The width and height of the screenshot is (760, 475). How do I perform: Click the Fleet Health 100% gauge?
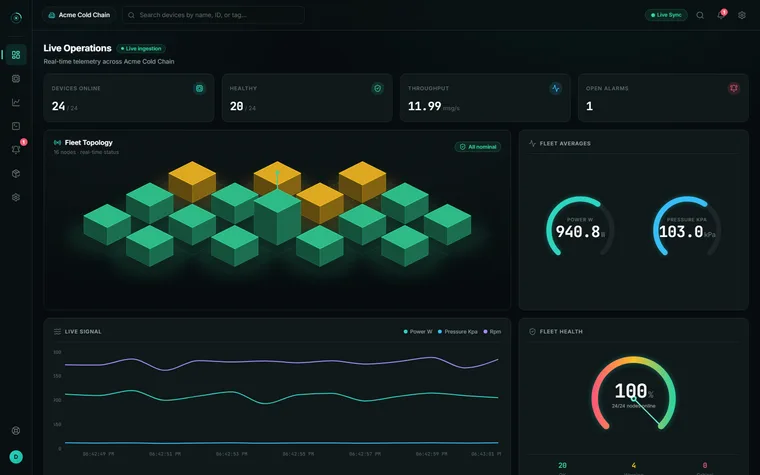tap(633, 394)
